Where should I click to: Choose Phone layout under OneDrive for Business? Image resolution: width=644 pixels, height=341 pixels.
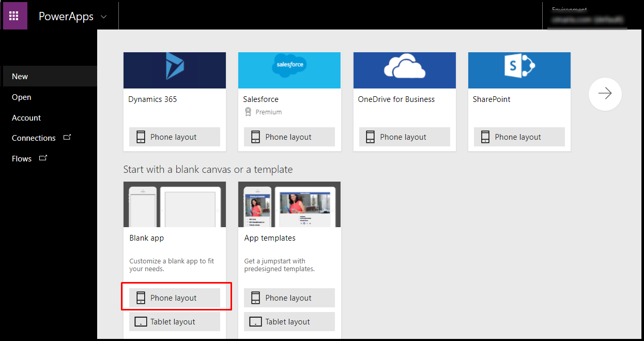(405, 137)
